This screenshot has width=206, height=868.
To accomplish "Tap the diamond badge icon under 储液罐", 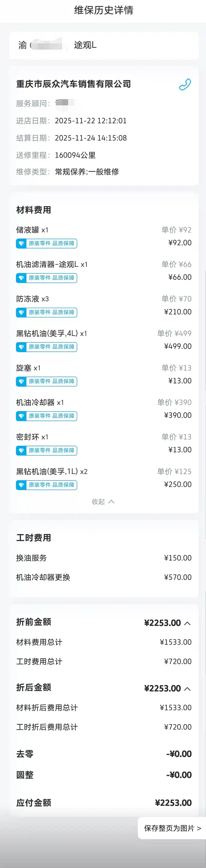I will tap(21, 243).
